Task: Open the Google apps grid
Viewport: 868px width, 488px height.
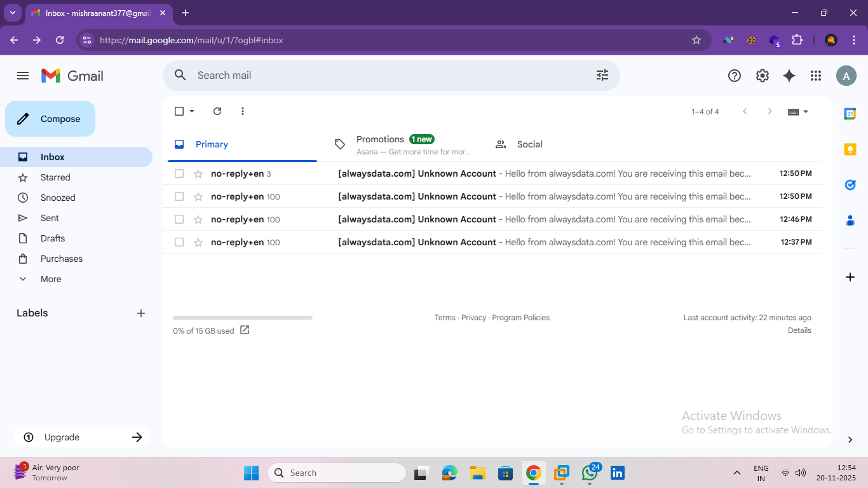Action: [x=816, y=76]
